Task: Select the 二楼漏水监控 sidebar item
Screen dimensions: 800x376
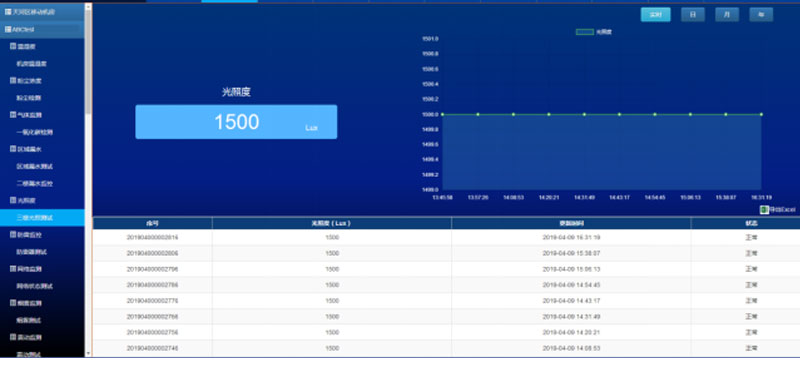Action: pos(35,183)
